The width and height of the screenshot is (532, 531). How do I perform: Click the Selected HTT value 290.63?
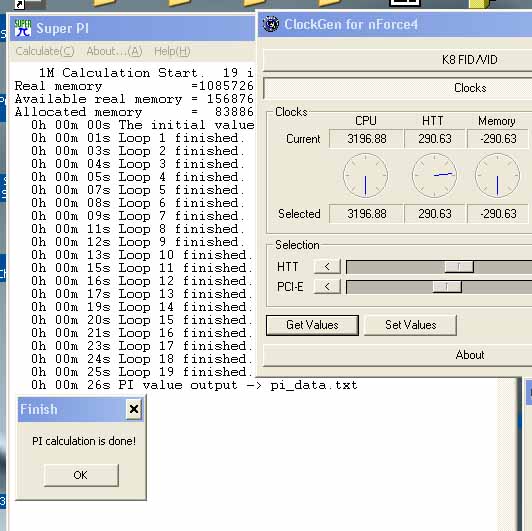[435, 214]
